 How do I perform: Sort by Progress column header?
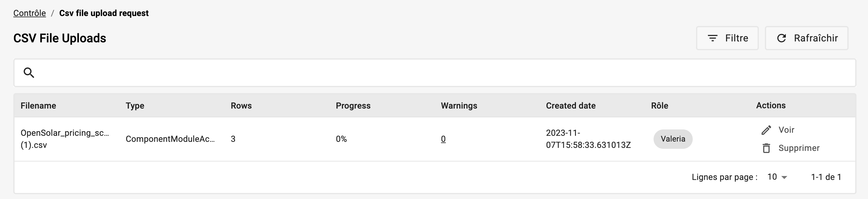(353, 106)
